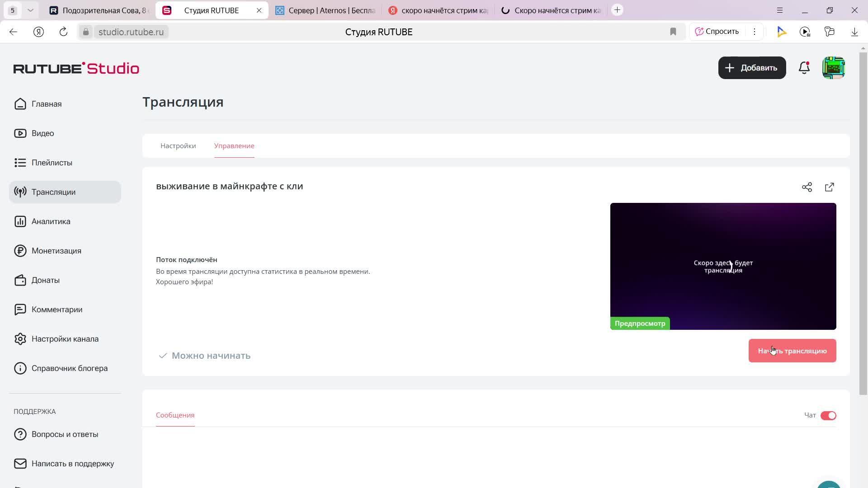
Task: Click the collections icon left of downloads
Action: (830, 32)
